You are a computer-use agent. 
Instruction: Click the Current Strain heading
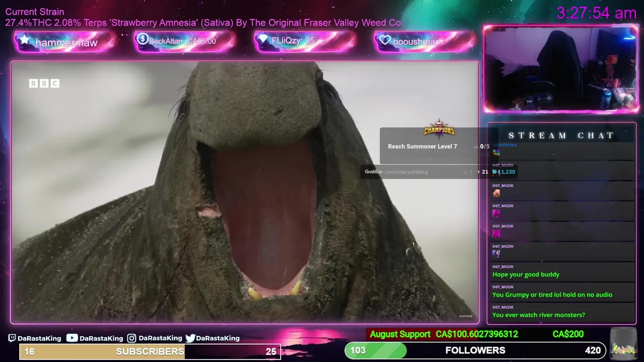click(35, 12)
